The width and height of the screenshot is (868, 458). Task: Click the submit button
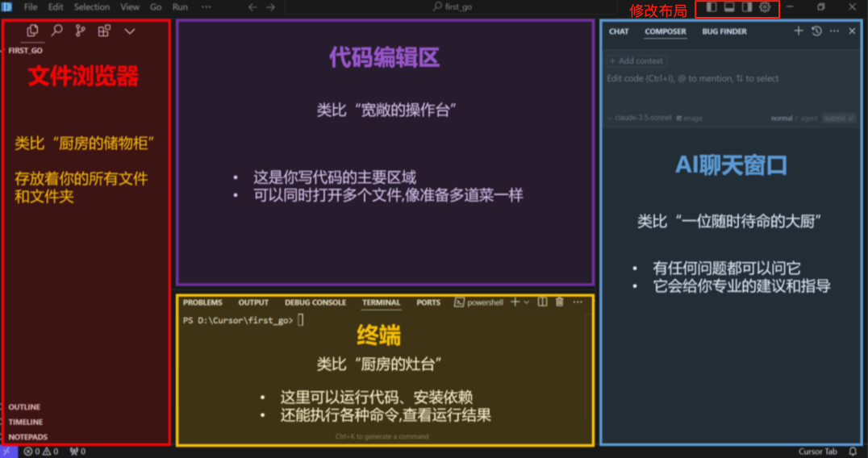[x=839, y=119]
